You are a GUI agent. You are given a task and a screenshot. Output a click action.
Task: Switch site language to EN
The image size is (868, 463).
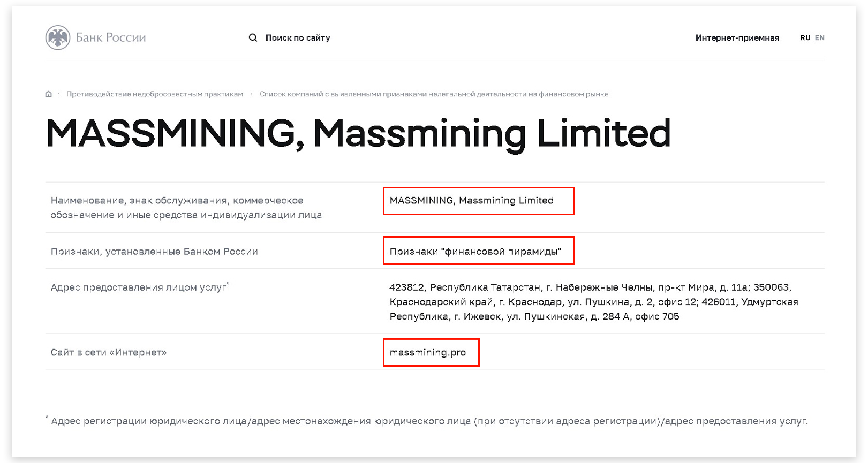click(819, 38)
